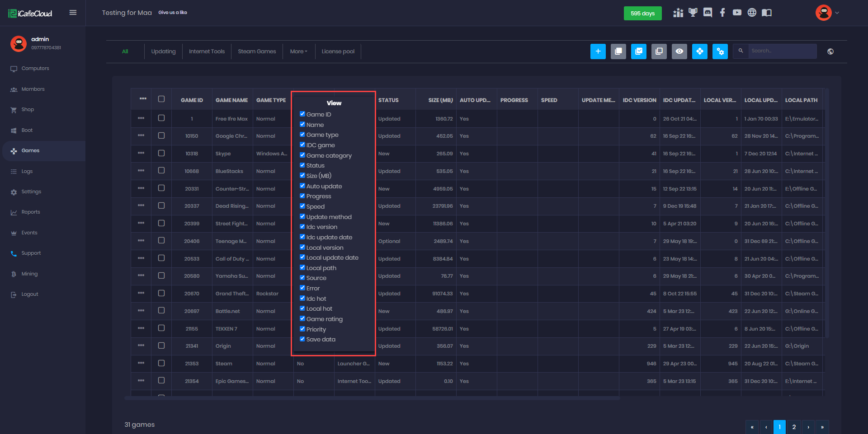868x434 pixels.
Task: Click the Search input field
Action: 782,51
